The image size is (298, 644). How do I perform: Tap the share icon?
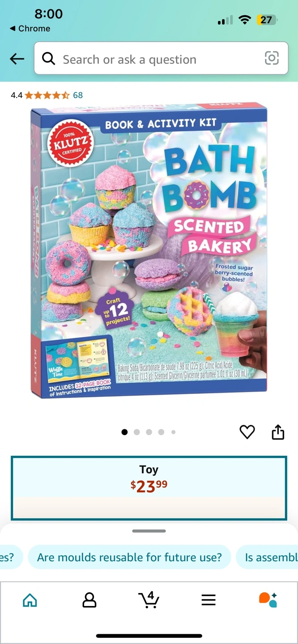pos(278,432)
